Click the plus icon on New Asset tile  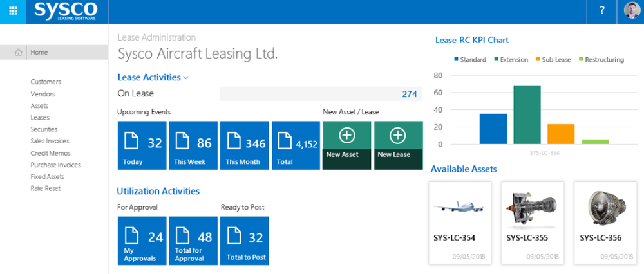pos(347,135)
